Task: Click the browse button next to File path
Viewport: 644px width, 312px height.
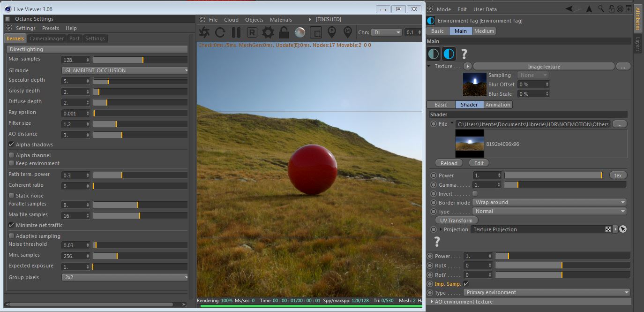Action: pos(619,124)
